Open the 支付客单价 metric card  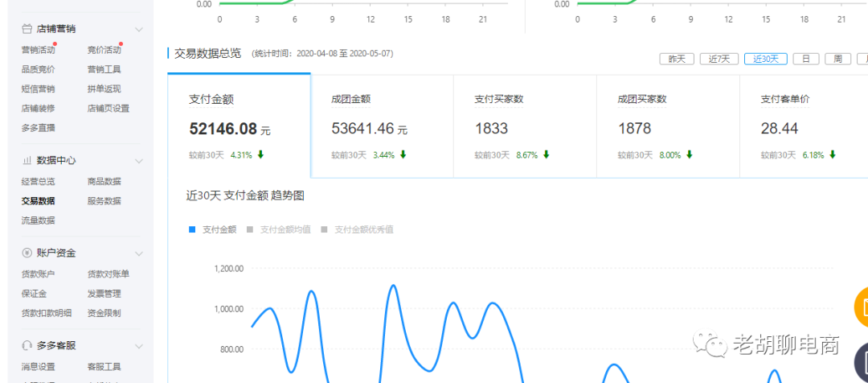tap(804, 126)
